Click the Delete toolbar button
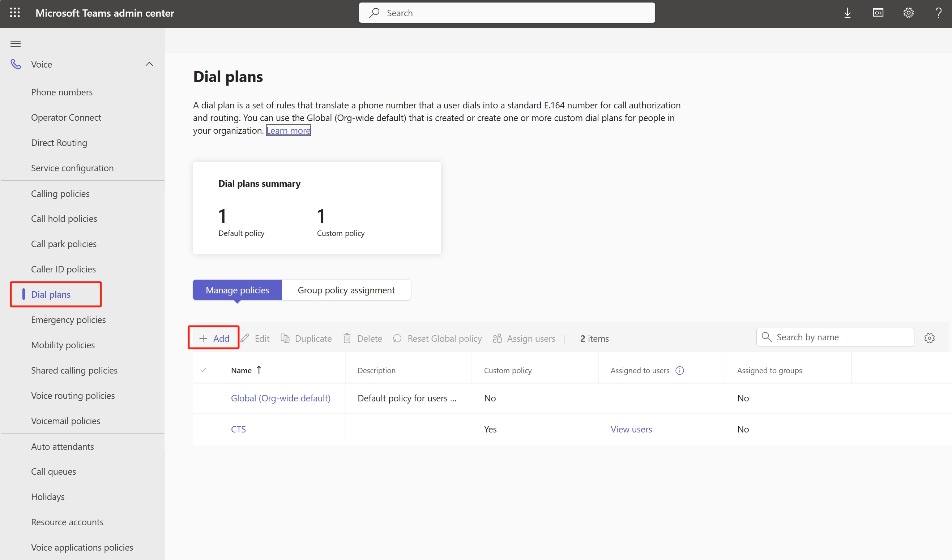952x560 pixels. pos(363,338)
